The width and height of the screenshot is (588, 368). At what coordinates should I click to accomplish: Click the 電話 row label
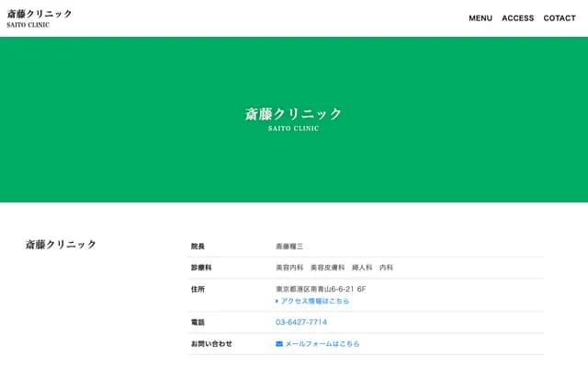click(198, 322)
